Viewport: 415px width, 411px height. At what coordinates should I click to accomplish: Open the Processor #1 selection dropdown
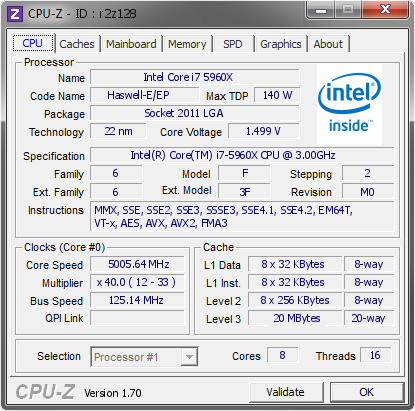pos(144,357)
